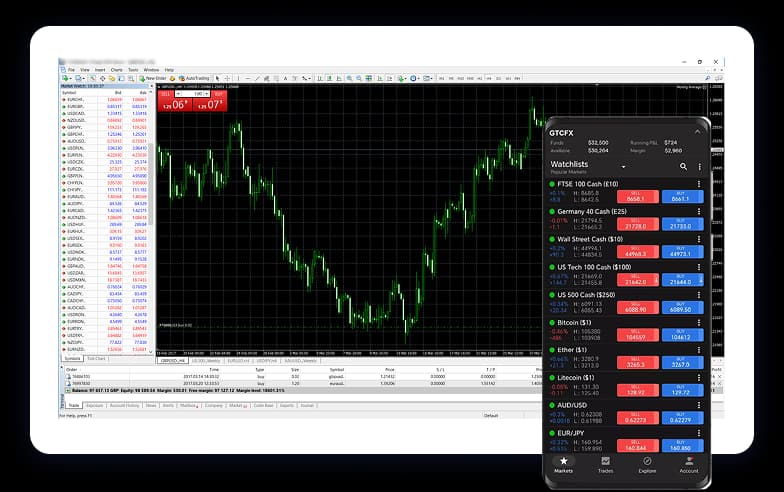Close the Market Watch panel
Viewport: 784px width, 492px height.
coord(152,86)
